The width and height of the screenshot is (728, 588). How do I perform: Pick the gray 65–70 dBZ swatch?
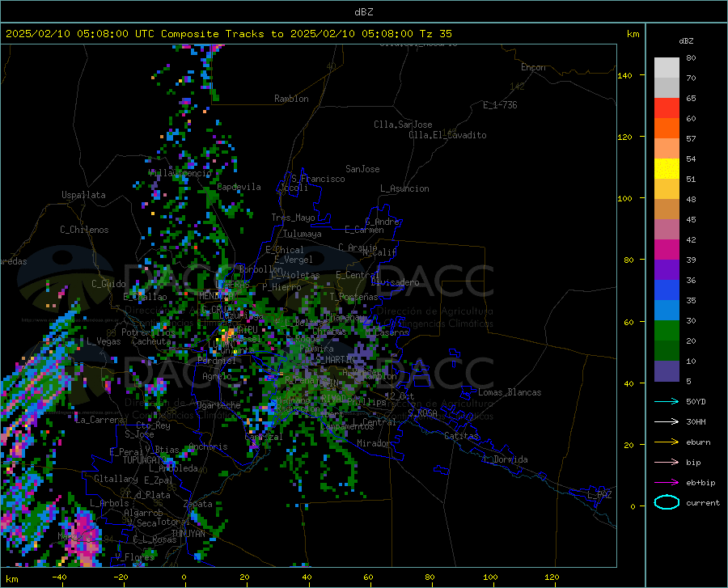(667, 88)
